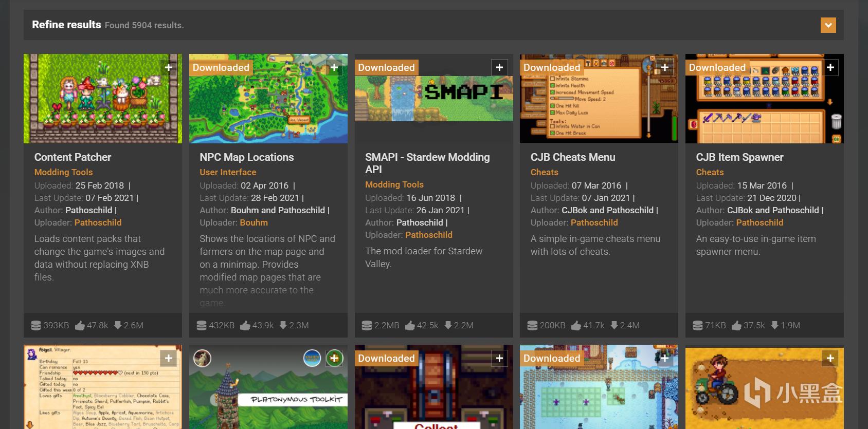
Task: Click the 'Found 5904 results.' text
Action: 144,25
